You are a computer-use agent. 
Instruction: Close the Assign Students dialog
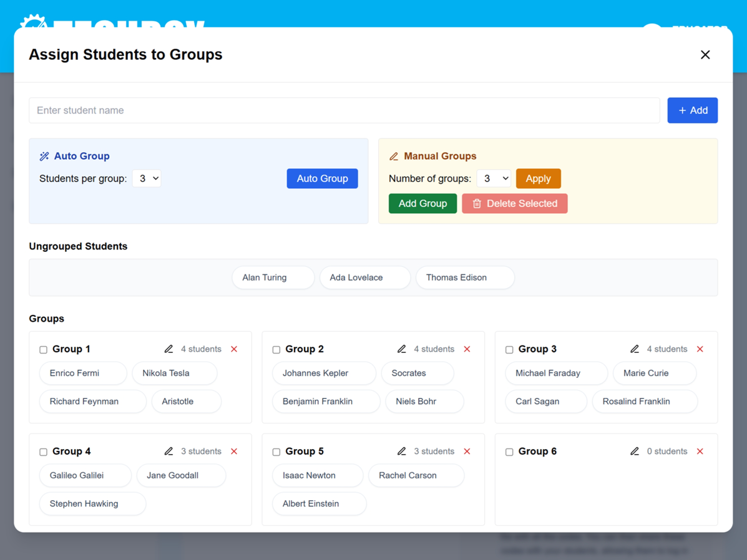click(705, 55)
